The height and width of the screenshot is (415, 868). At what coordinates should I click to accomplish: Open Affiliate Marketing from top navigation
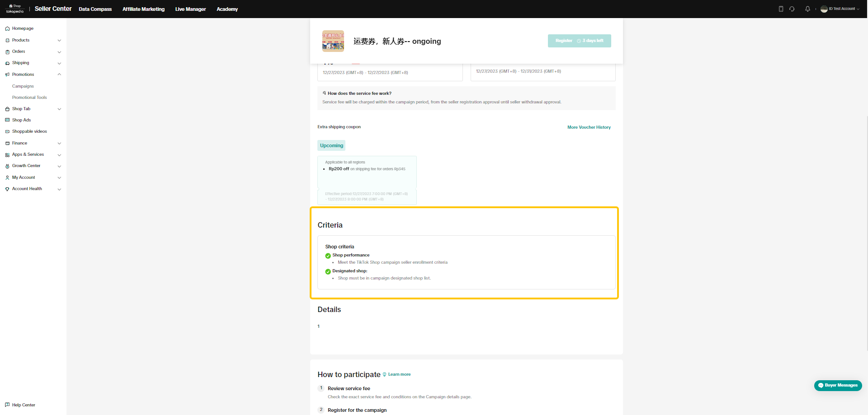(143, 9)
